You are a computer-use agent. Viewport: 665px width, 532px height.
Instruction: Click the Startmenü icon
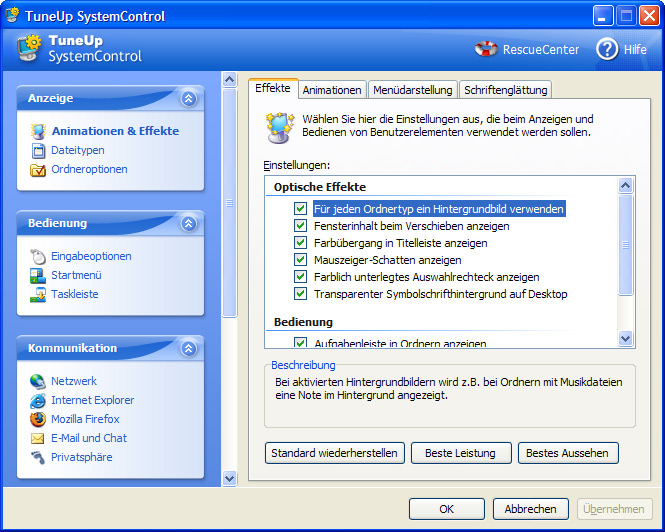(x=38, y=275)
